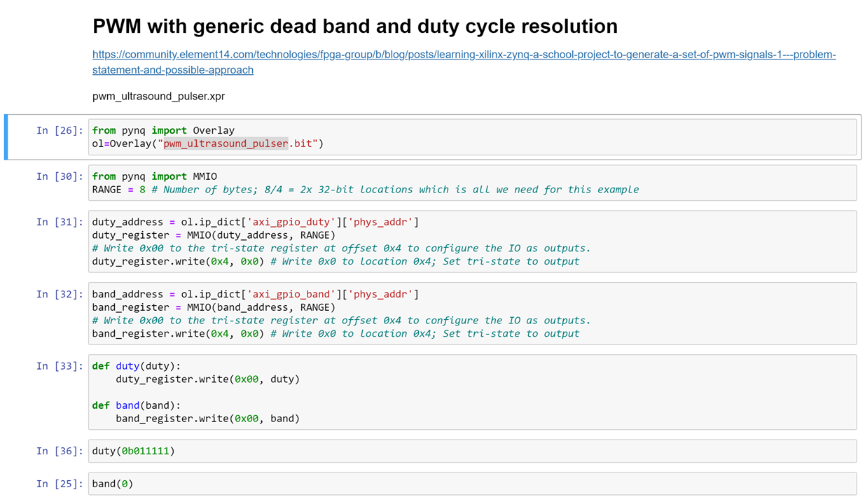Click the duty_address assignment line
Viewport: 865px width, 504px height.
click(255, 222)
